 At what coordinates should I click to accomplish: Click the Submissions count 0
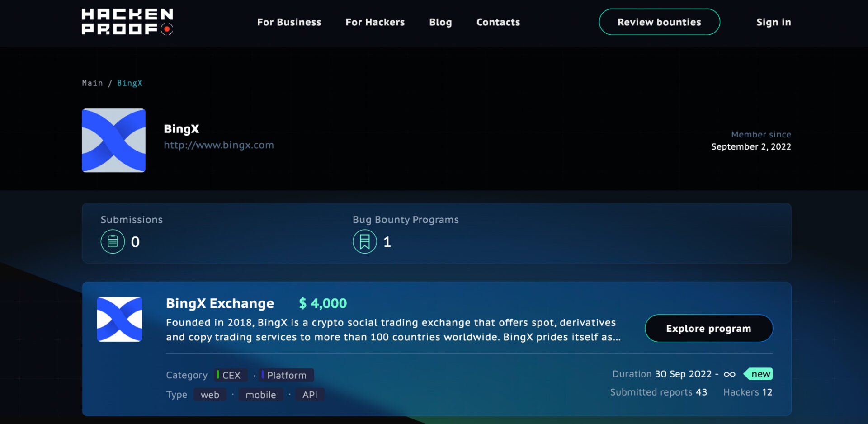[x=135, y=242]
